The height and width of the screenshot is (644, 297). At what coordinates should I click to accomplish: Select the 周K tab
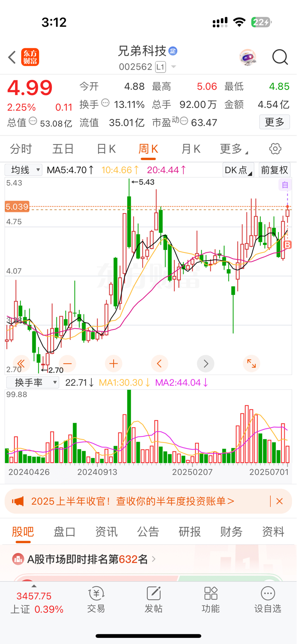148,149
